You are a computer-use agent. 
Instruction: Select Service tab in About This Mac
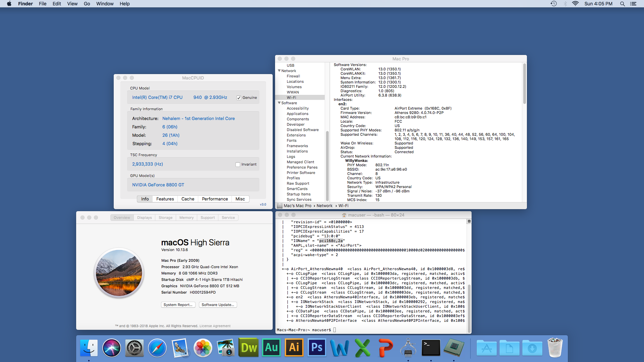point(228,218)
